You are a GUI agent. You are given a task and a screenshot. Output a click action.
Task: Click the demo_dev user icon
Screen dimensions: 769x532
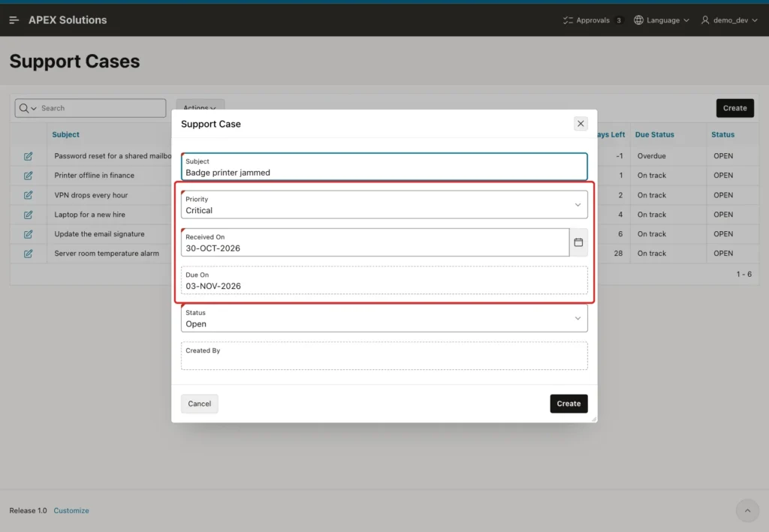704,20
